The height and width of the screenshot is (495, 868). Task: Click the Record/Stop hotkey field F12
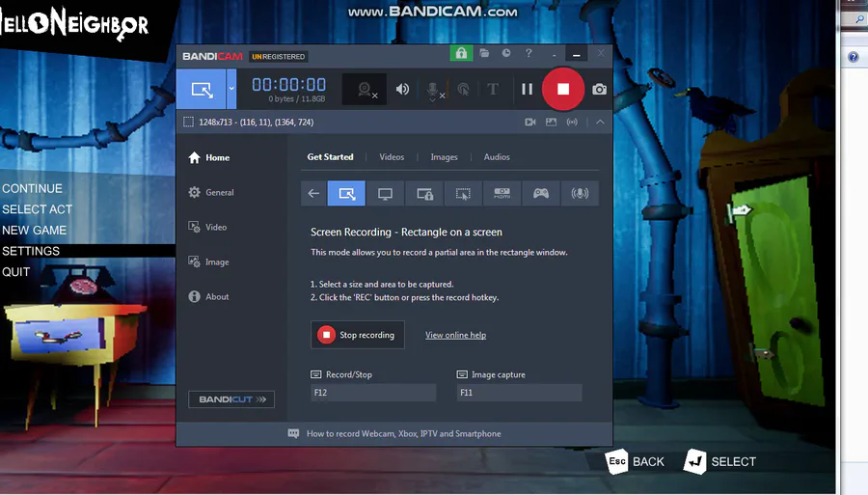(373, 393)
